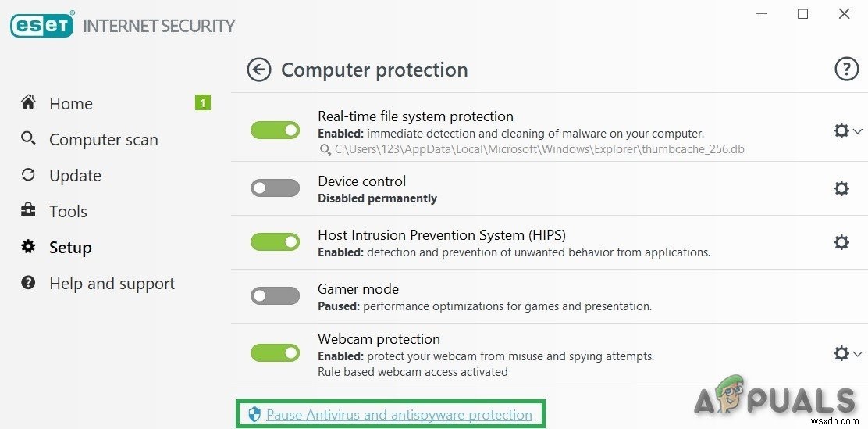868x429 pixels.
Task: Click Pause Antivirus and antispyware protection link
Action: (399, 415)
